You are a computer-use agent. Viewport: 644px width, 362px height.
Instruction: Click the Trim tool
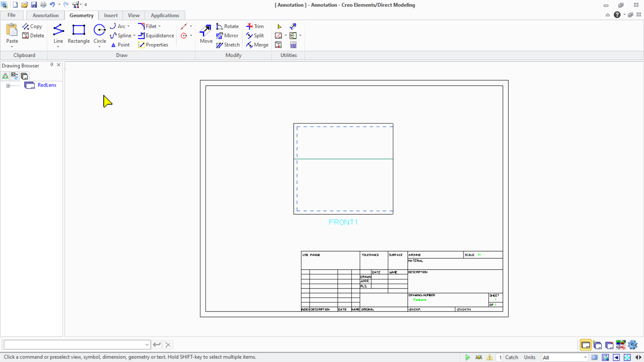click(255, 26)
